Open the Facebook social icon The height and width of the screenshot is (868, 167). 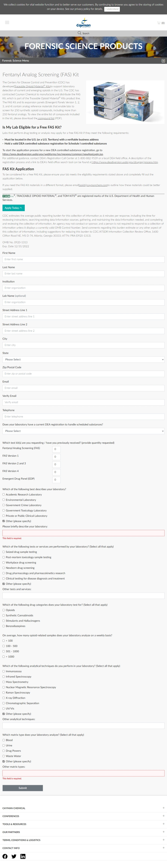tap(5, 856)
